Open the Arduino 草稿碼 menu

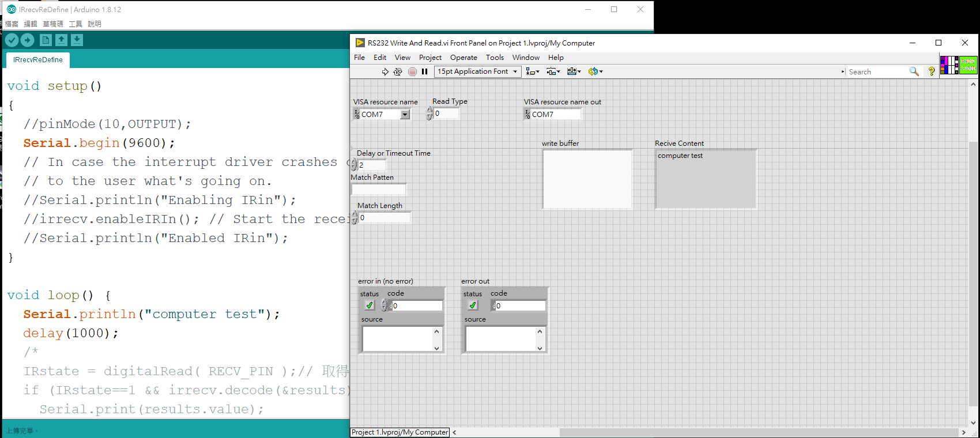pos(53,24)
